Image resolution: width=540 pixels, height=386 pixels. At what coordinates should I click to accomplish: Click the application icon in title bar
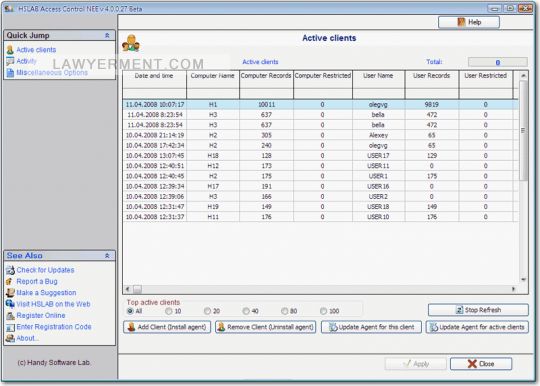point(9,8)
